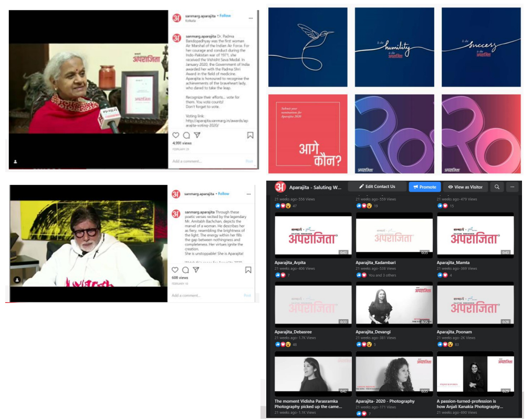
Task: Open the 'Aparajita_Poonam' video title
Action: [x=454, y=332]
